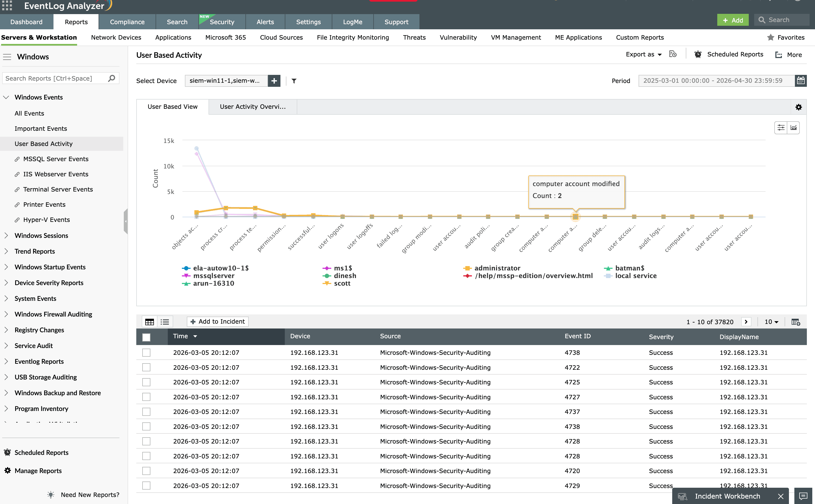Expand Windows Firewall Auditing section

pyautogui.click(x=6, y=314)
